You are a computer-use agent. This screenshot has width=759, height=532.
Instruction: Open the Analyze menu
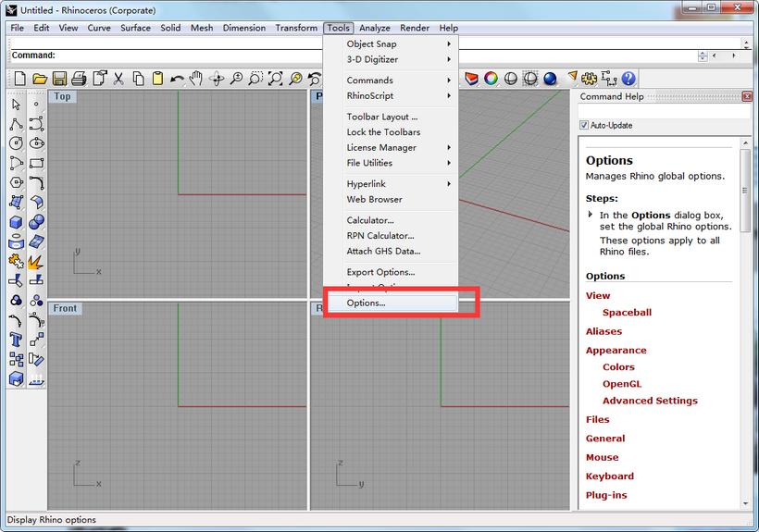click(374, 28)
